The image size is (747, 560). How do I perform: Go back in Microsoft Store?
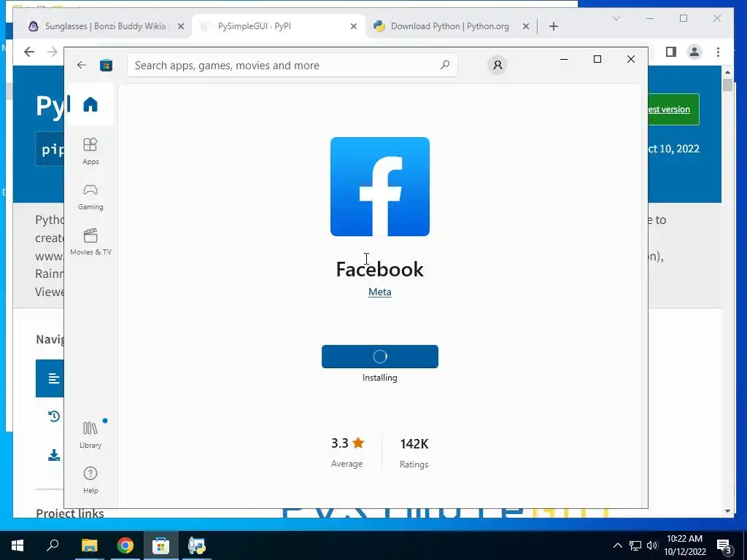coord(82,65)
